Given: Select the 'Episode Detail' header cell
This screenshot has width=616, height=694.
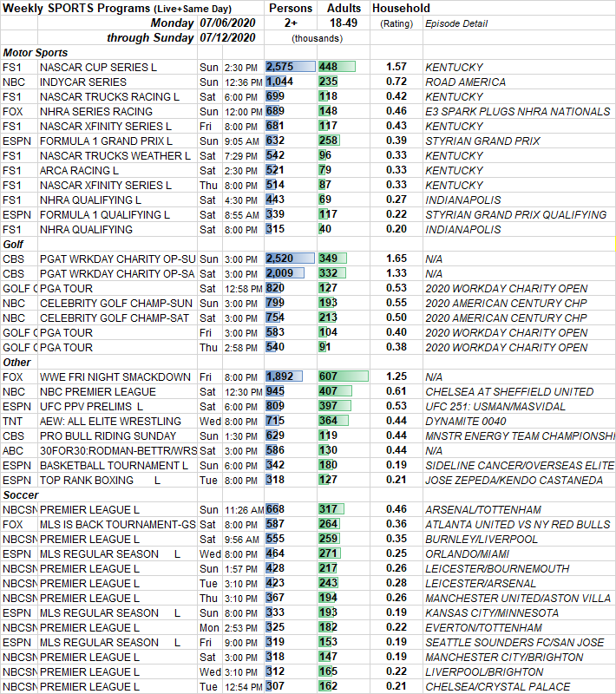Looking at the screenshot, I should pyautogui.click(x=456, y=23).
